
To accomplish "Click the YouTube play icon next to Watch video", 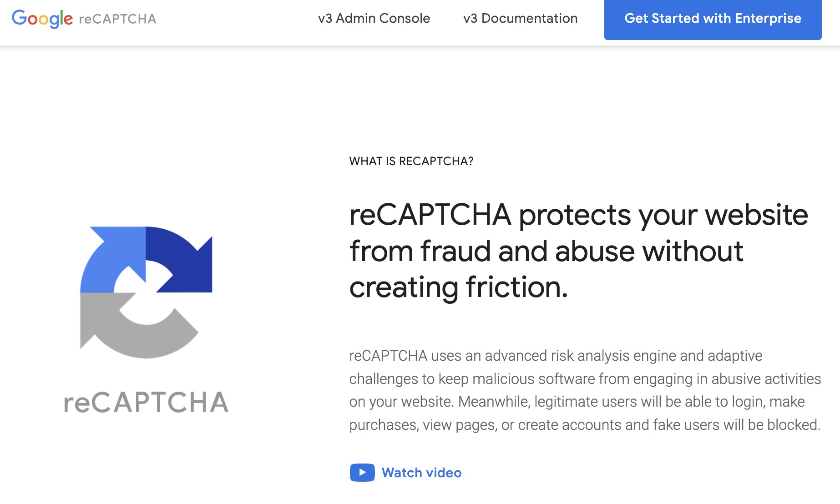I will click(x=362, y=473).
